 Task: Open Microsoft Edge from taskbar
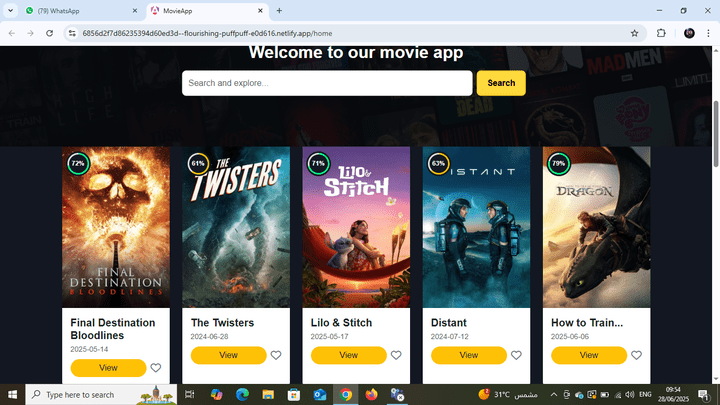point(242,394)
